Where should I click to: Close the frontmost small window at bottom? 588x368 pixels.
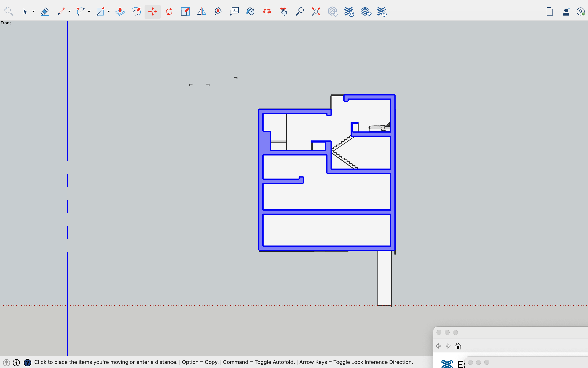[470, 362]
